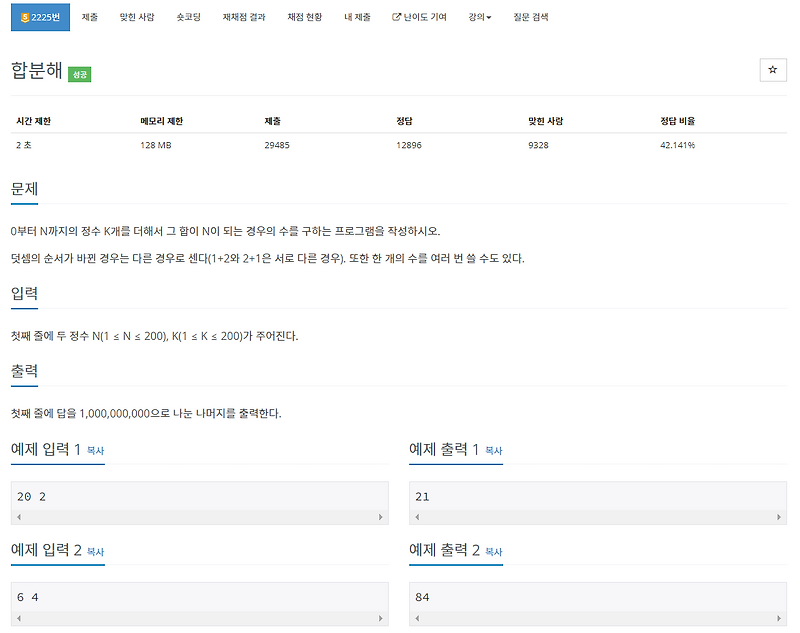Image resolution: width=800 pixels, height=633 pixels.
Task: Click the medal icon beside 2225번
Action: pos(27,16)
